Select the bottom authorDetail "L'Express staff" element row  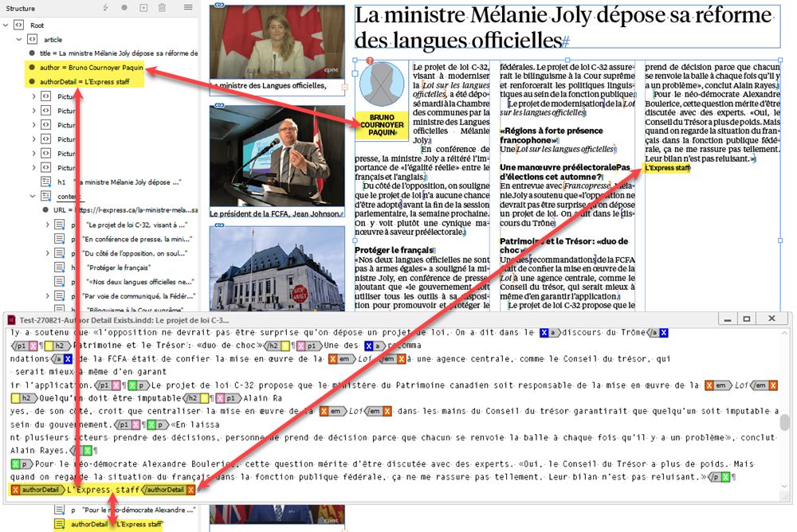108,524
